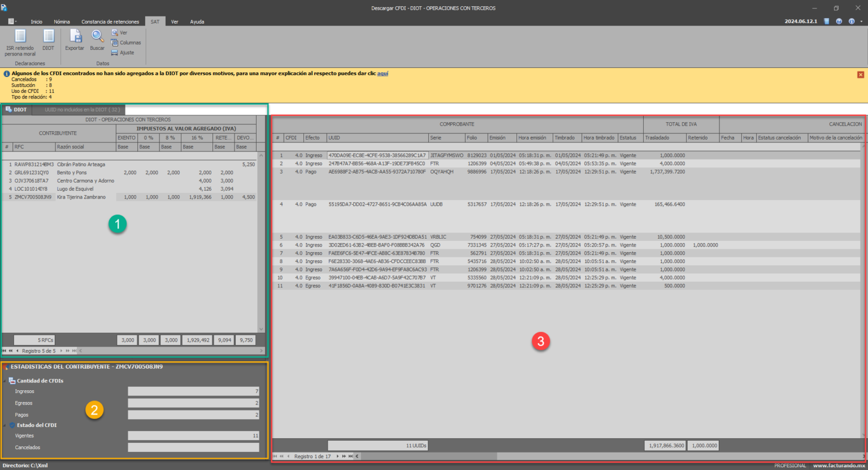The image size is (868, 470).
Task: Switch to the Nómina ribbon tab
Action: (62, 21)
